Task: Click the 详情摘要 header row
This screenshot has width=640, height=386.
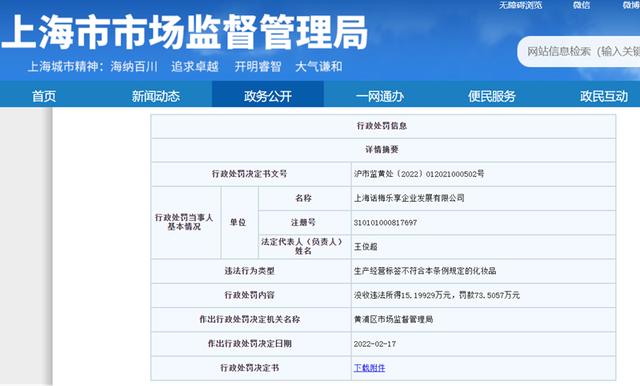Action: pos(383,150)
